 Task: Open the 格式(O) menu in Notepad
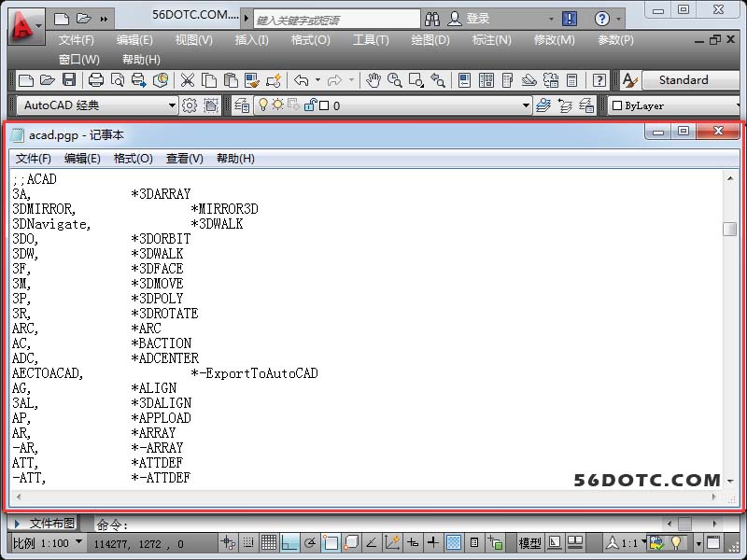pos(133,159)
